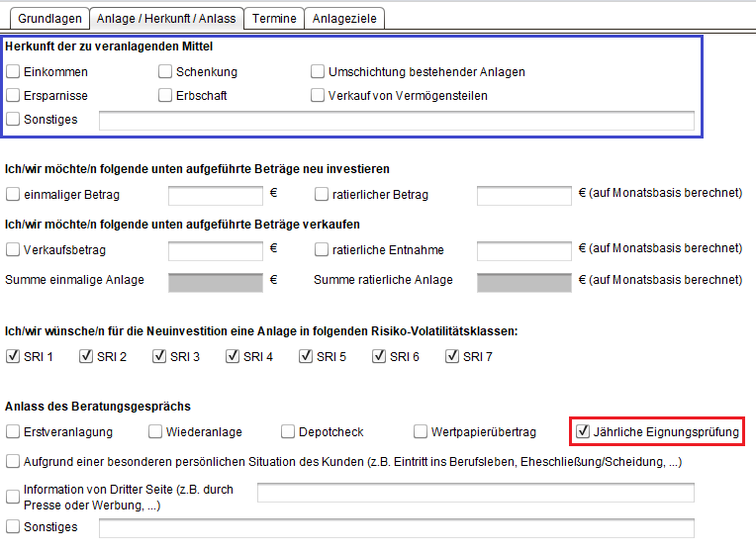Check the Einkommen checkbox

13,71
